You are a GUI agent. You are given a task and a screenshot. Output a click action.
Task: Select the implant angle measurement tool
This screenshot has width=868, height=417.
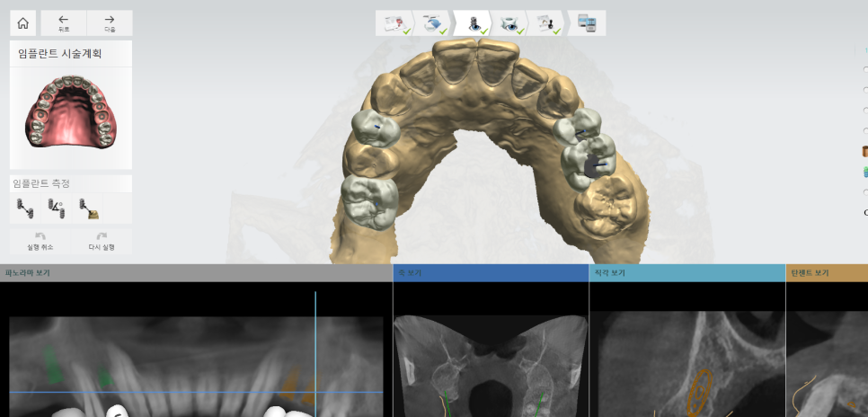[x=56, y=209]
